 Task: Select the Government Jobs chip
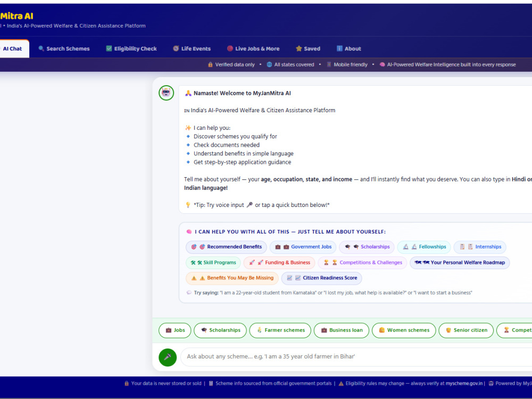click(303, 247)
